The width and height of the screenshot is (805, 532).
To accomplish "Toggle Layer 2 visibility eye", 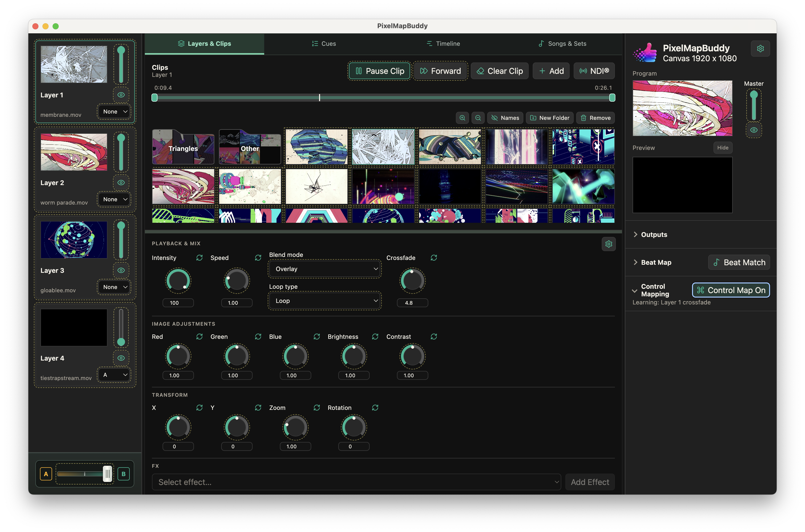I will point(121,183).
